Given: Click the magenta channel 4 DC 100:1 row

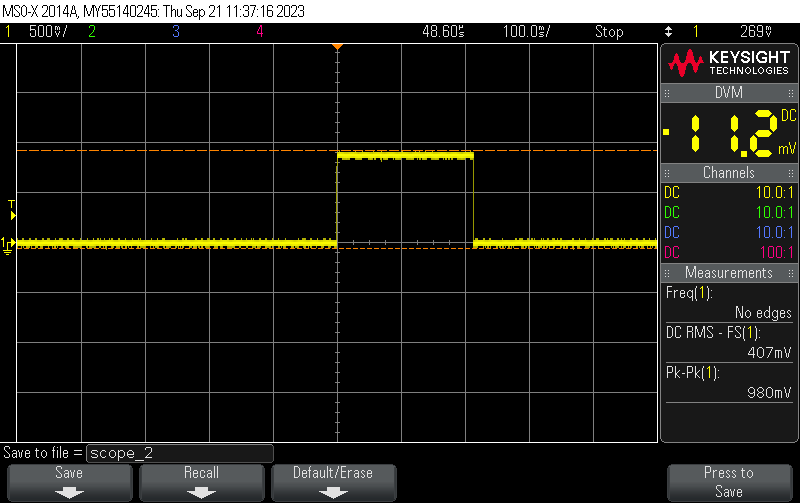Looking at the screenshot, I should [x=729, y=253].
